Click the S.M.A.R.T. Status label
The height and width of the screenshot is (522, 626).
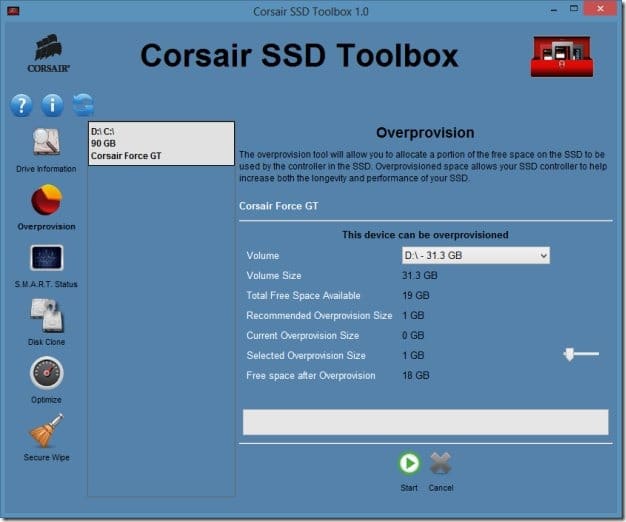[46, 284]
